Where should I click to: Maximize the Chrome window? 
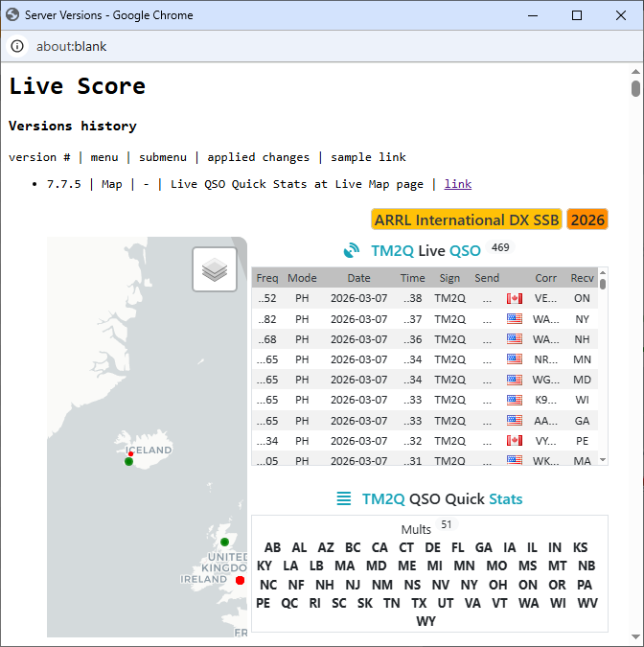[577, 15]
